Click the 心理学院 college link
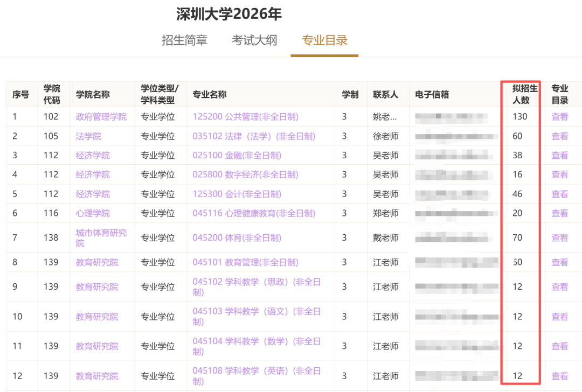The width and height of the screenshot is (582, 392). pos(93,214)
